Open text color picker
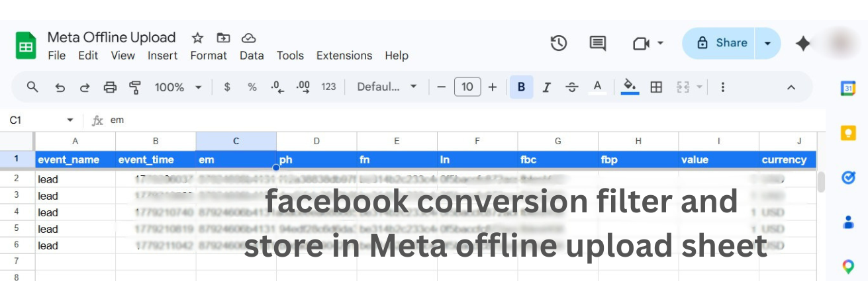The width and height of the screenshot is (868, 301). click(x=597, y=87)
